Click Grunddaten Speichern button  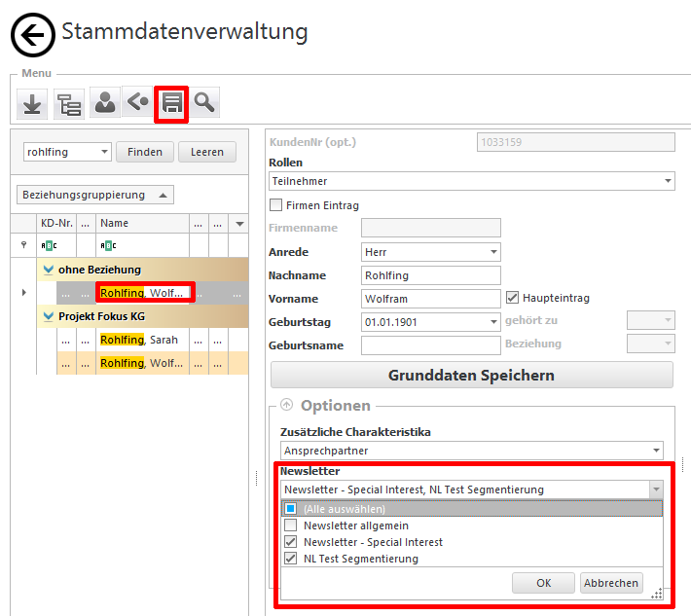click(x=471, y=376)
